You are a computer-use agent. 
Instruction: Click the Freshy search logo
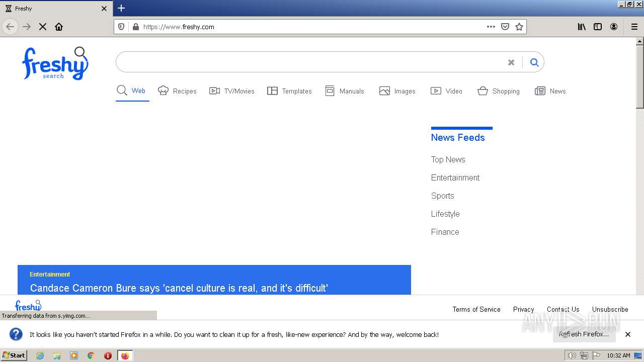[55, 63]
